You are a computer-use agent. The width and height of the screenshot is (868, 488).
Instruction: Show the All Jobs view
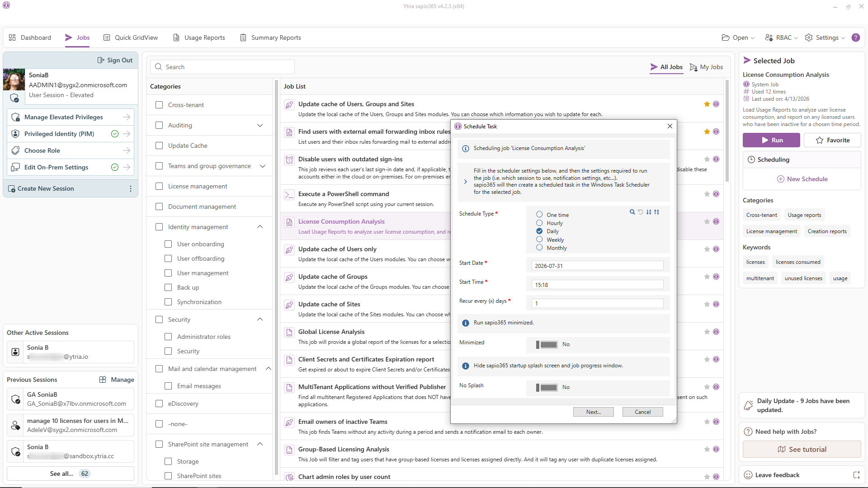pyautogui.click(x=666, y=67)
